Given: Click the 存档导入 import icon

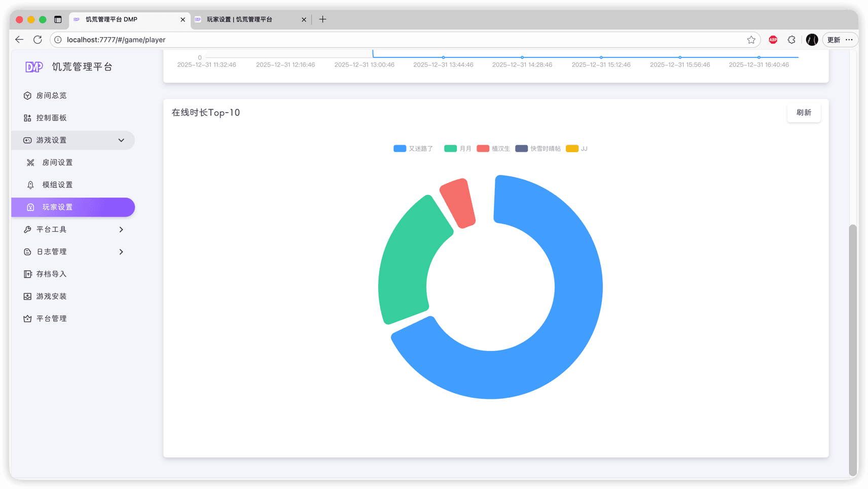Looking at the screenshot, I should click(27, 274).
